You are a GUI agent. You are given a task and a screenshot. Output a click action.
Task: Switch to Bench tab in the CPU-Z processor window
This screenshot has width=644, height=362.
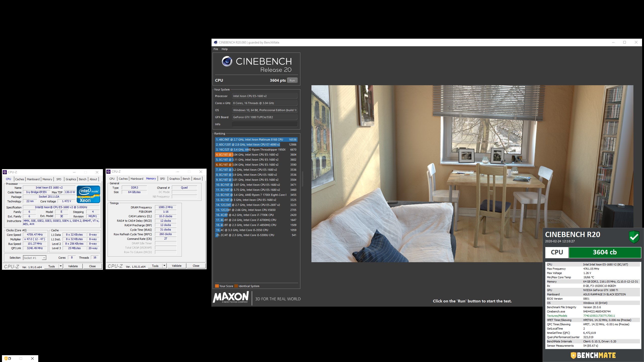tap(83, 179)
